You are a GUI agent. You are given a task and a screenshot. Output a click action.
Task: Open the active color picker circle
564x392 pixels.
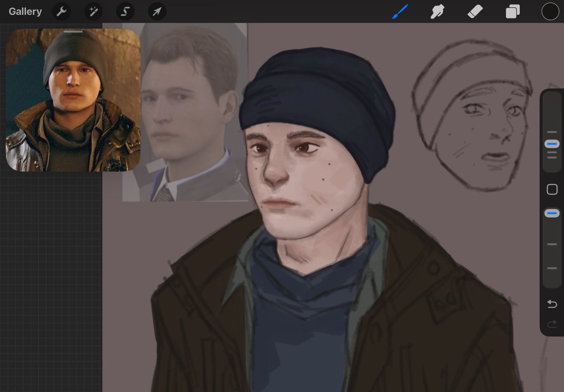point(550,11)
